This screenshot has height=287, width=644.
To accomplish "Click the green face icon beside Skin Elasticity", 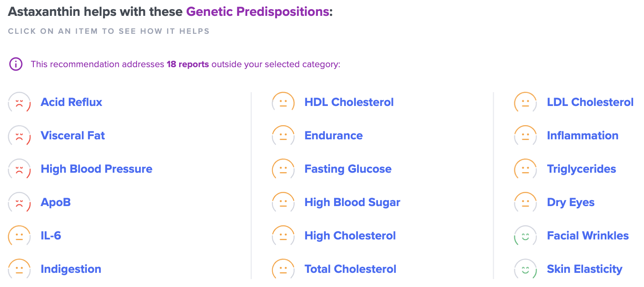I will point(525,269).
